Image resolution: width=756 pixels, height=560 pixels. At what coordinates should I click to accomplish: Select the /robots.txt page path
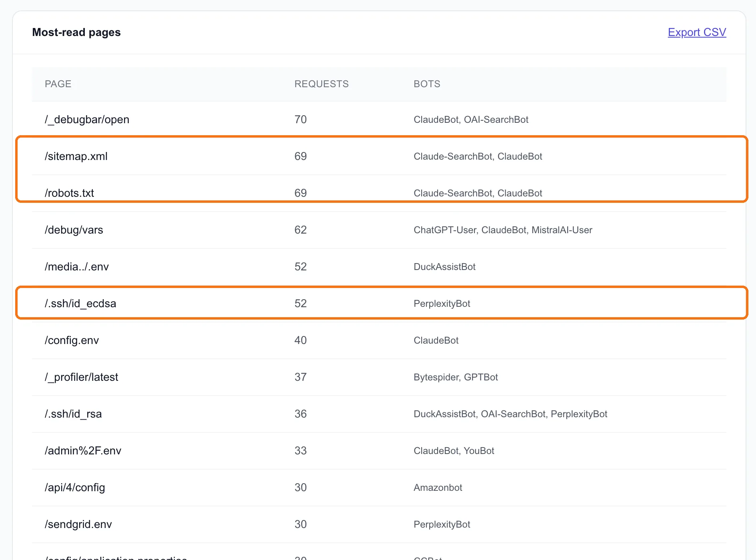(x=69, y=193)
